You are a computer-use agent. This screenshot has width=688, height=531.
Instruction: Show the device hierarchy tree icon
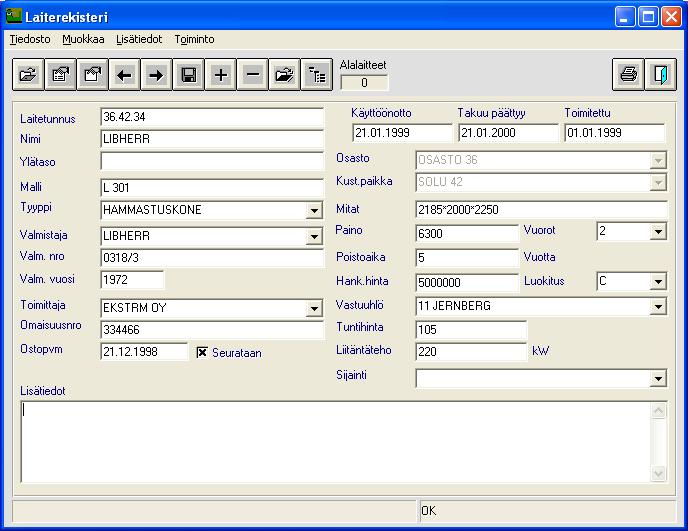(x=317, y=75)
